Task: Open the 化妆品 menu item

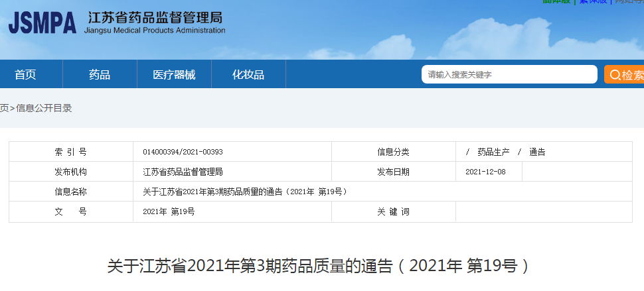Action: click(248, 75)
